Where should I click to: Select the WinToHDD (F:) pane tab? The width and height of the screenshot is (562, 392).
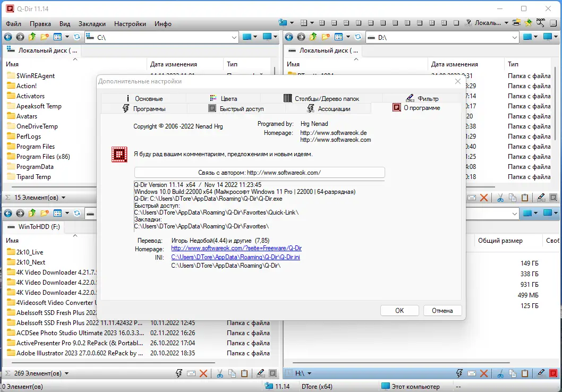coord(35,226)
